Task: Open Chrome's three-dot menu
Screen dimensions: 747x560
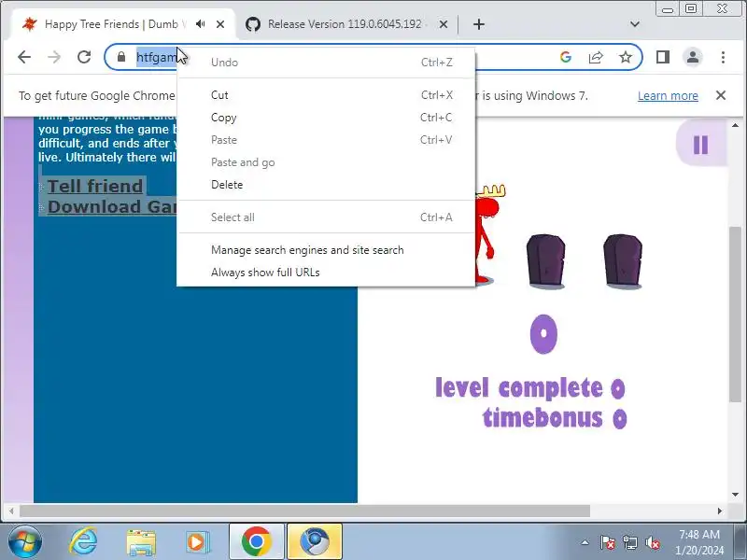Action: [x=723, y=57]
